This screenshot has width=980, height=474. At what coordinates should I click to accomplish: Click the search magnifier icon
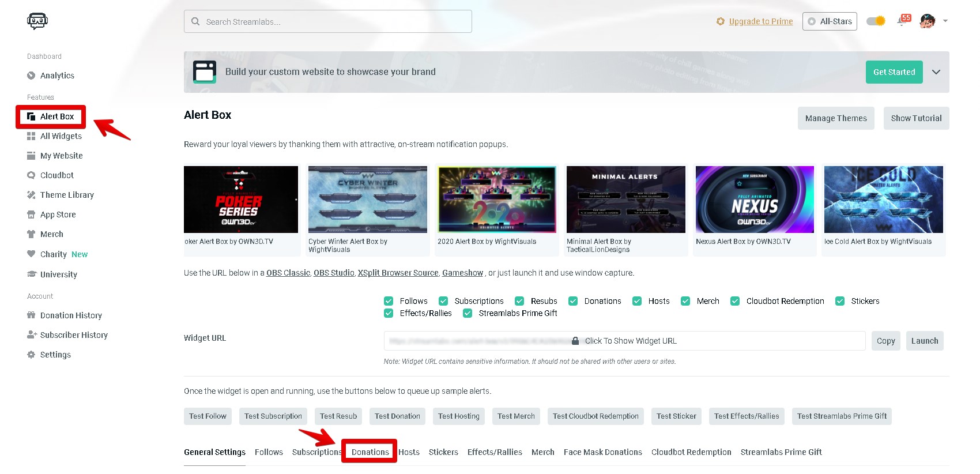[x=195, y=21]
